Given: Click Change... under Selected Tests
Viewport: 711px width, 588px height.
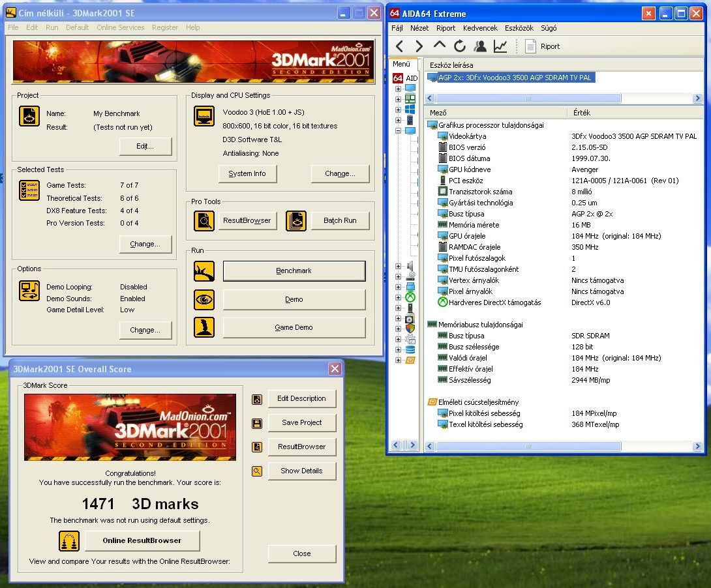Looking at the screenshot, I should pos(145,244).
